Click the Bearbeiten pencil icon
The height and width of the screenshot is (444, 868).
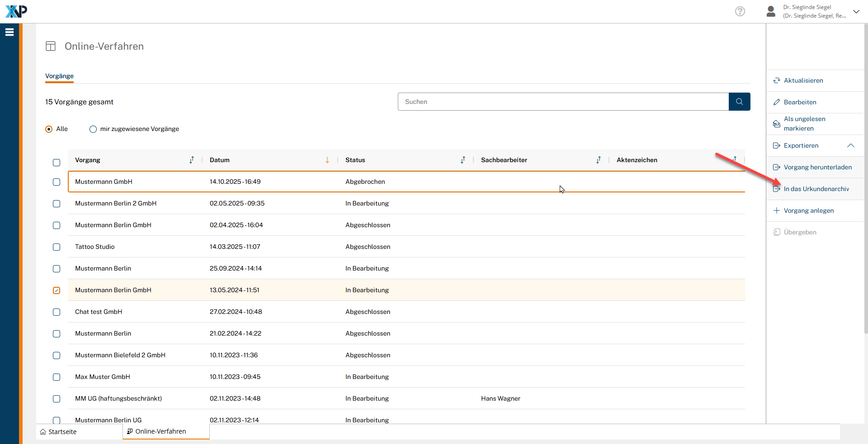tap(776, 102)
